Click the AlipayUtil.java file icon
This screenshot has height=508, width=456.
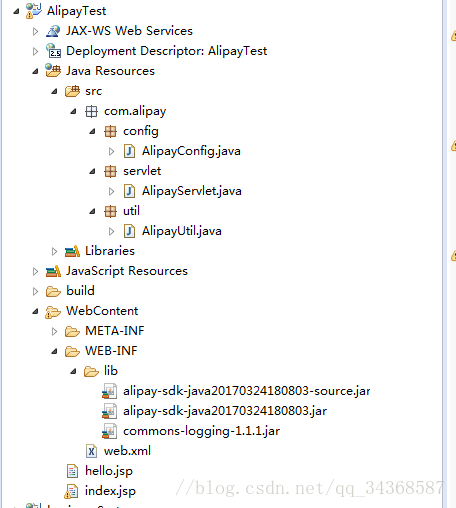(129, 231)
